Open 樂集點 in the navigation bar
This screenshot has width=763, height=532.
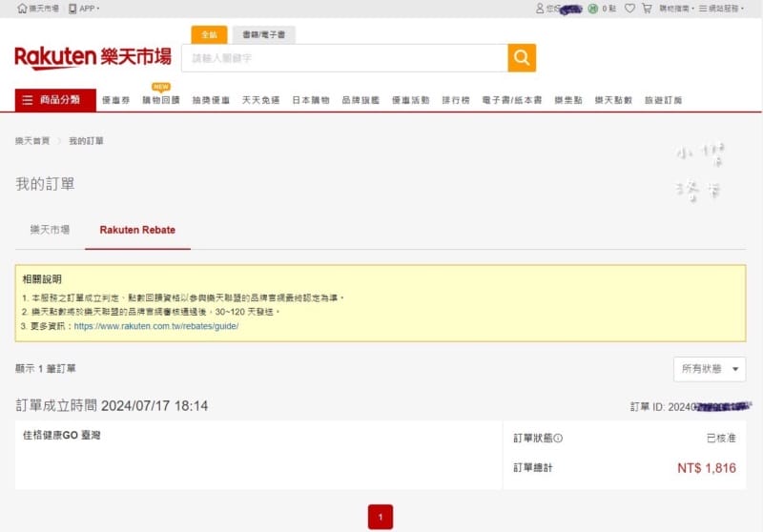coord(568,100)
